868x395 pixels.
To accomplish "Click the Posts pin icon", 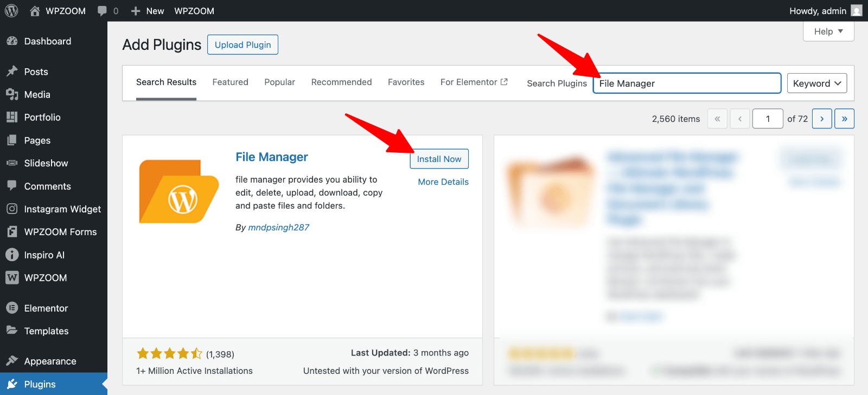I will 12,72.
